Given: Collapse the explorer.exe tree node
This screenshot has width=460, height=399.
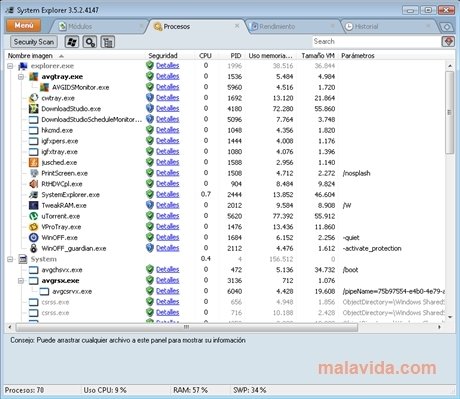Looking at the screenshot, I should [x=10, y=66].
